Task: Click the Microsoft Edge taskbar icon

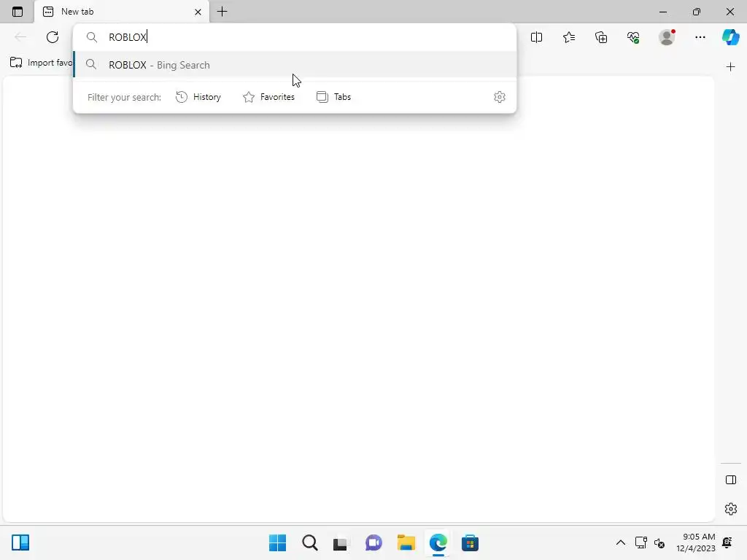Action: pos(438,542)
